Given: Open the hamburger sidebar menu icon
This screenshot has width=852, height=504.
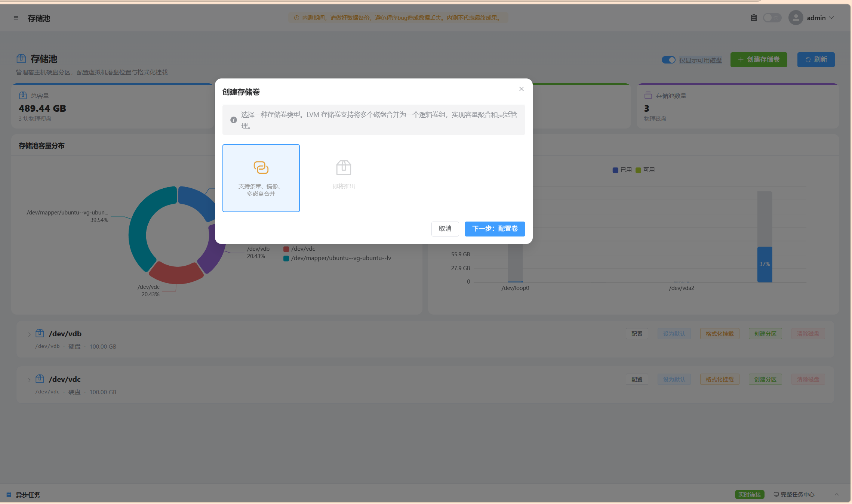Looking at the screenshot, I should click(16, 18).
